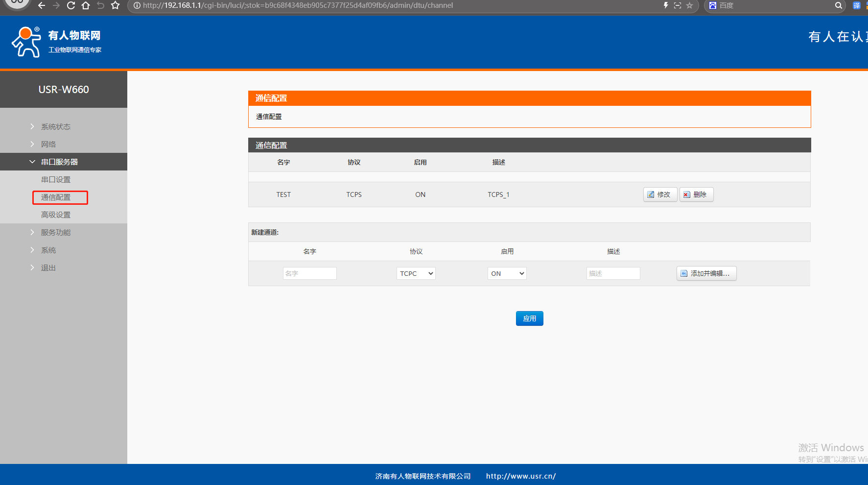Expand the 系统状态 sidebar section
The width and height of the screenshot is (868, 485).
point(56,127)
